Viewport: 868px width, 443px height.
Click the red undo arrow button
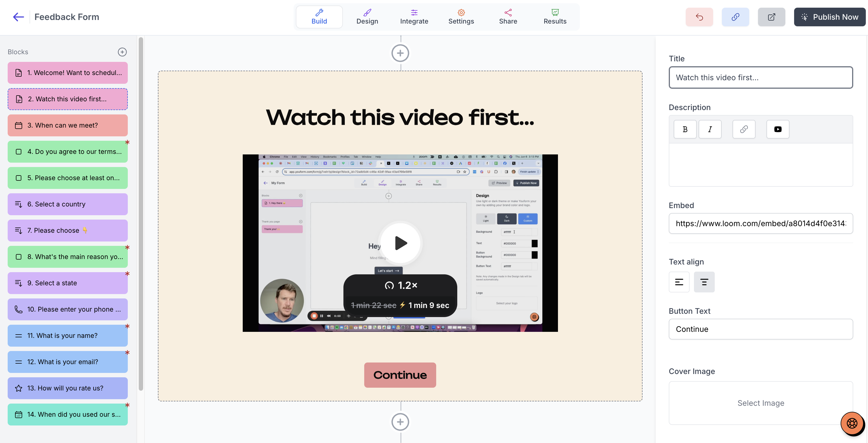699,17
